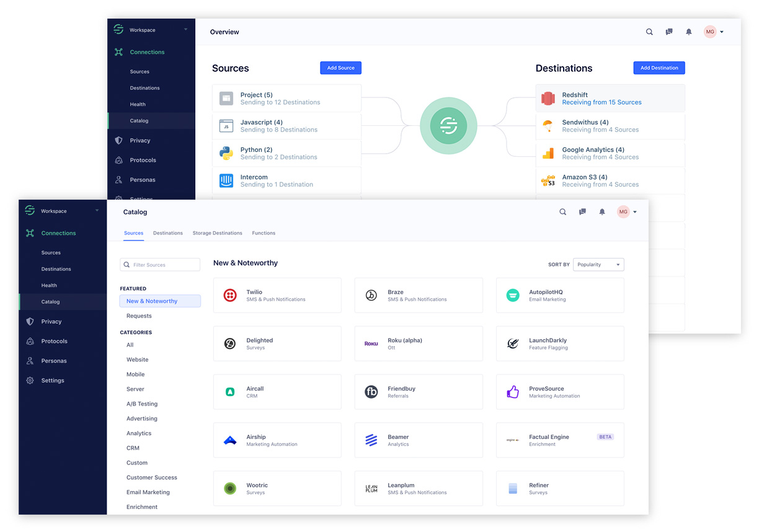Click the Delighted logo icon
The image size is (759, 532).
tap(230, 344)
